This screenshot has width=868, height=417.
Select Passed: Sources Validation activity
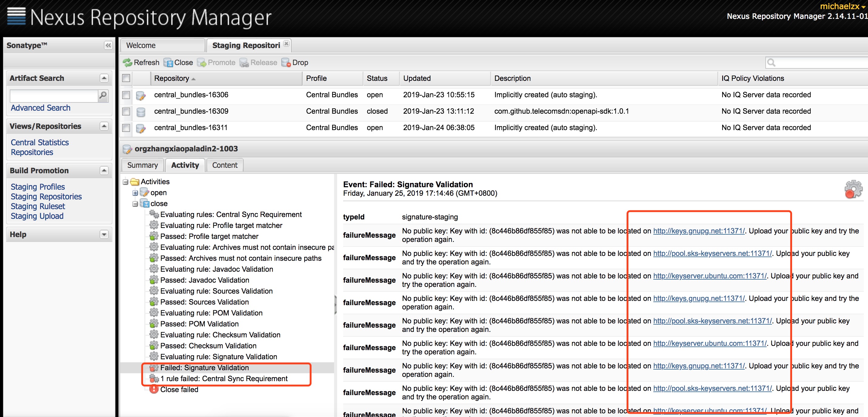click(x=204, y=302)
